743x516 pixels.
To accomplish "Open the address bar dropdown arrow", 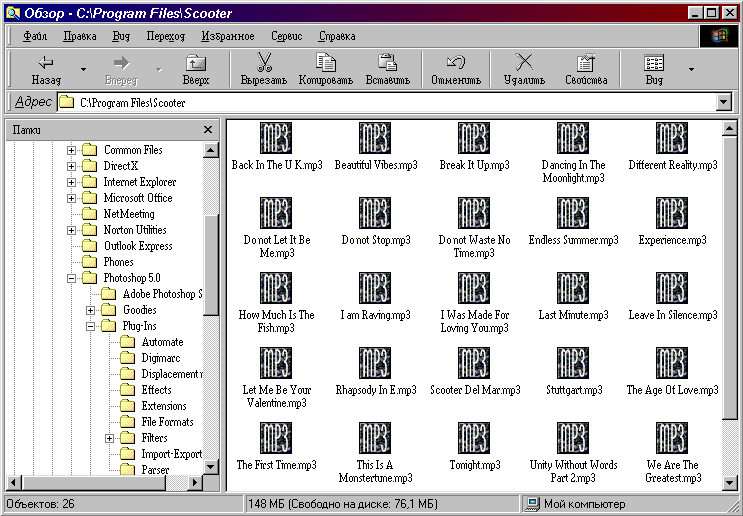I will point(724,102).
